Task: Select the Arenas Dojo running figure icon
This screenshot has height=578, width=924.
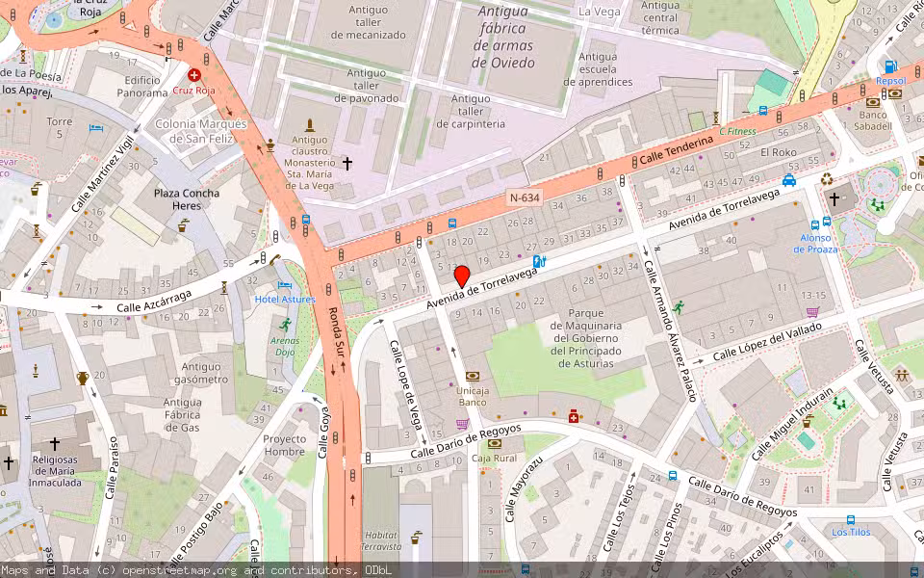Action: pyautogui.click(x=285, y=325)
